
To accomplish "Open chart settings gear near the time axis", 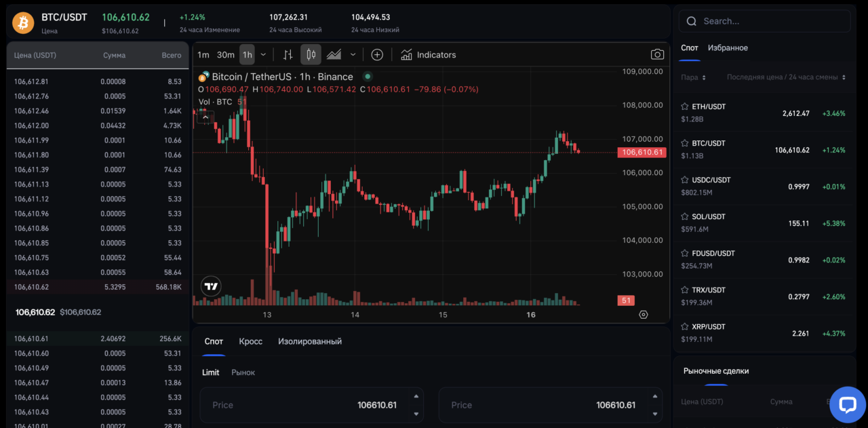I will 643,315.
